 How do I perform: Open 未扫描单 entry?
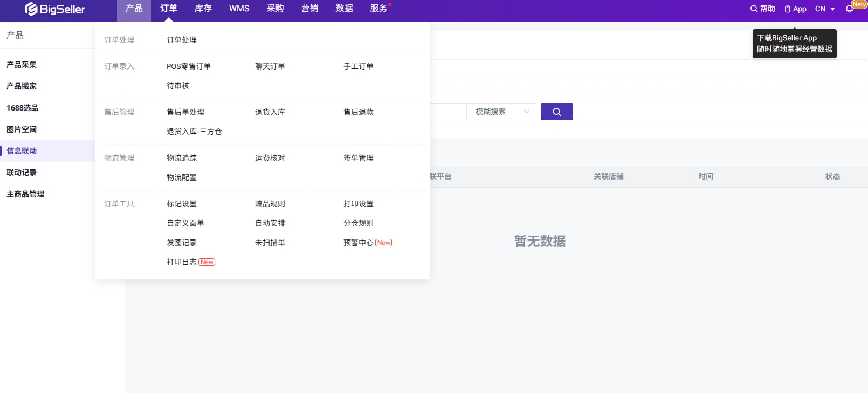270,243
